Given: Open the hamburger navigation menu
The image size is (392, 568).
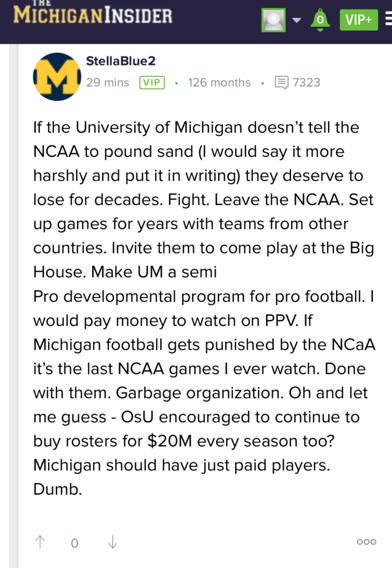Looking at the screenshot, I should 388,20.
